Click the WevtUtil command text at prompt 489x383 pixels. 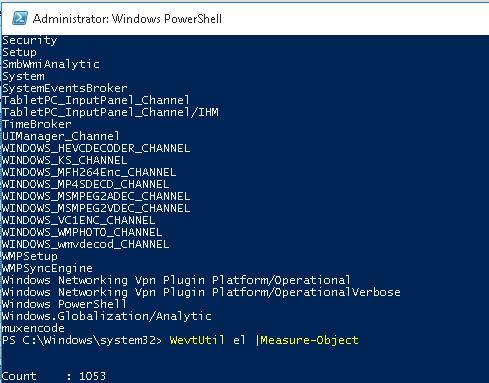(x=197, y=340)
